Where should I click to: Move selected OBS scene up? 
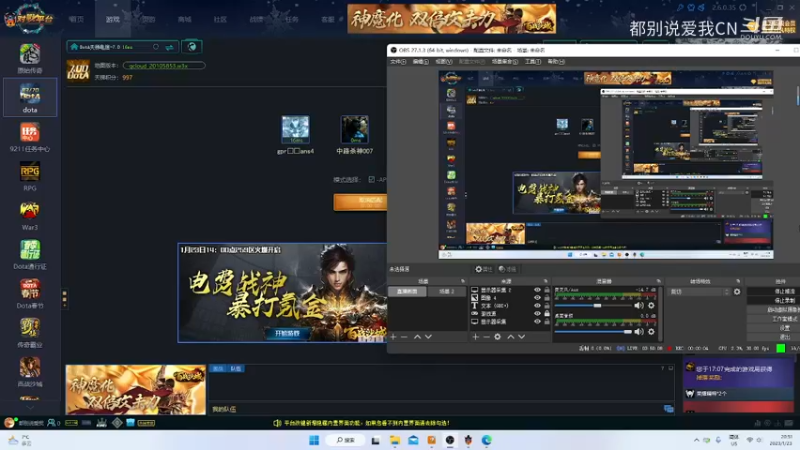(417, 337)
